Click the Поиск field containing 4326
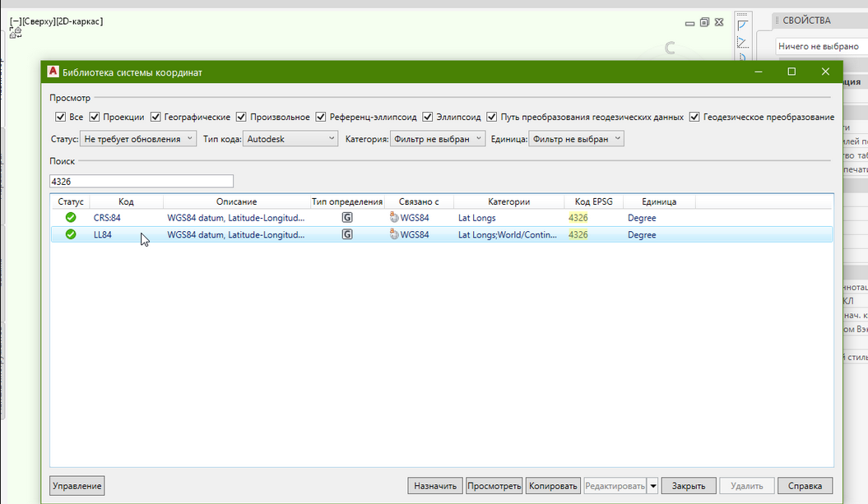The width and height of the screenshot is (868, 504). pyautogui.click(x=142, y=181)
